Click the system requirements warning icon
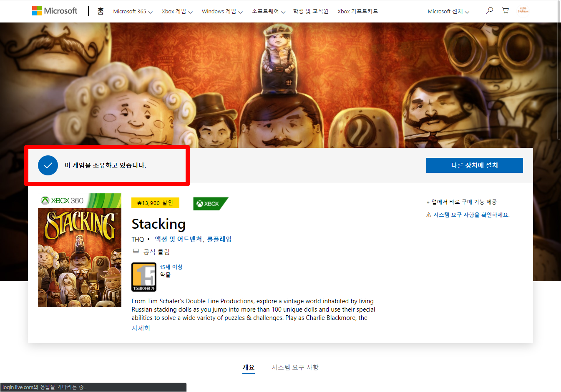 tap(428, 215)
